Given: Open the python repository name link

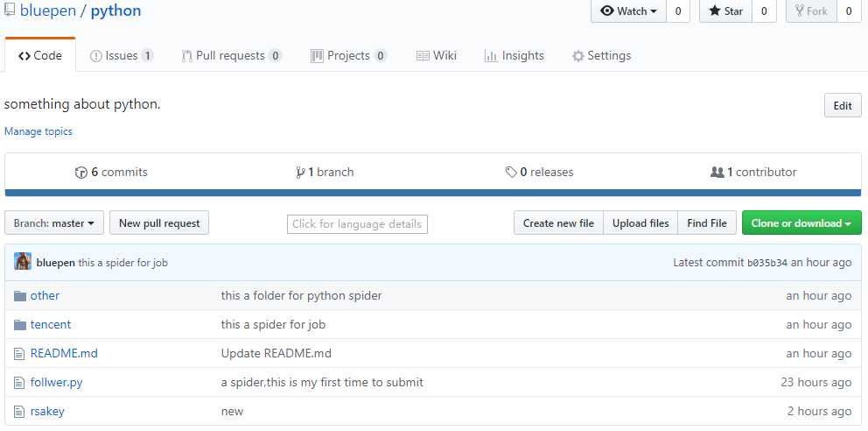Looking at the screenshot, I should point(115,11).
